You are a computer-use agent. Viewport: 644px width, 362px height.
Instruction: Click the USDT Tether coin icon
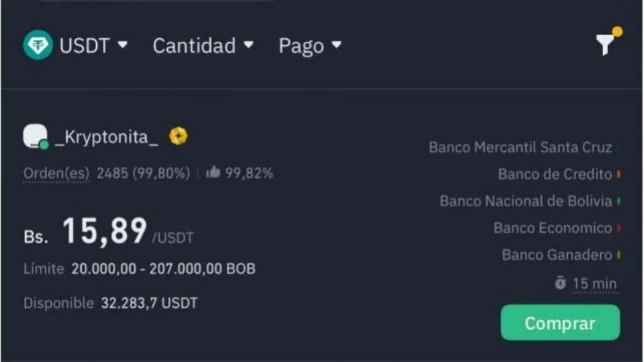[x=38, y=45]
